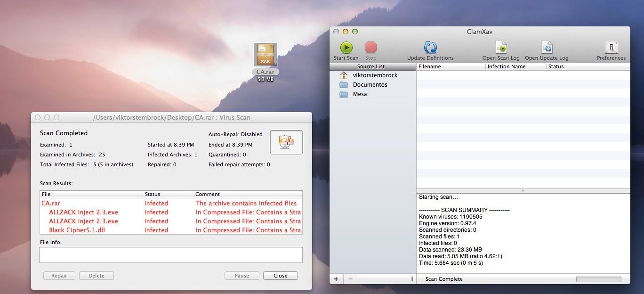Click the File Info text field

click(171, 255)
